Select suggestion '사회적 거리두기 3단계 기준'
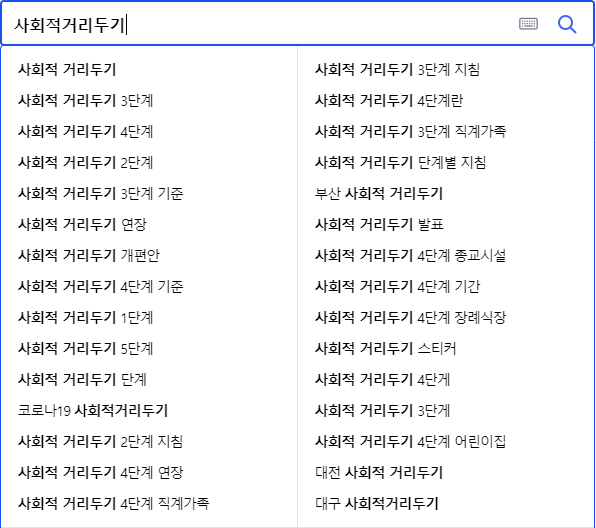 click(x=101, y=193)
